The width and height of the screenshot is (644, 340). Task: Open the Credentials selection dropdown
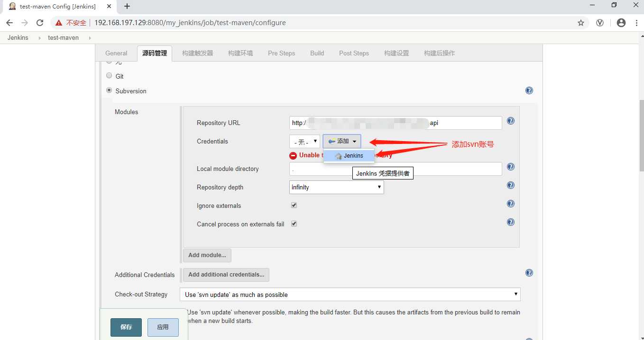304,142
